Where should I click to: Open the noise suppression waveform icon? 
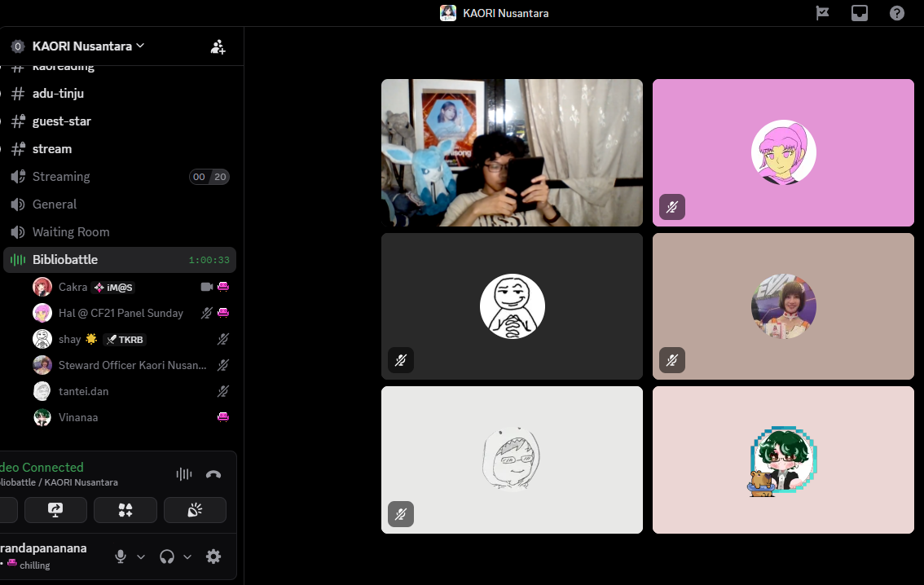184,474
